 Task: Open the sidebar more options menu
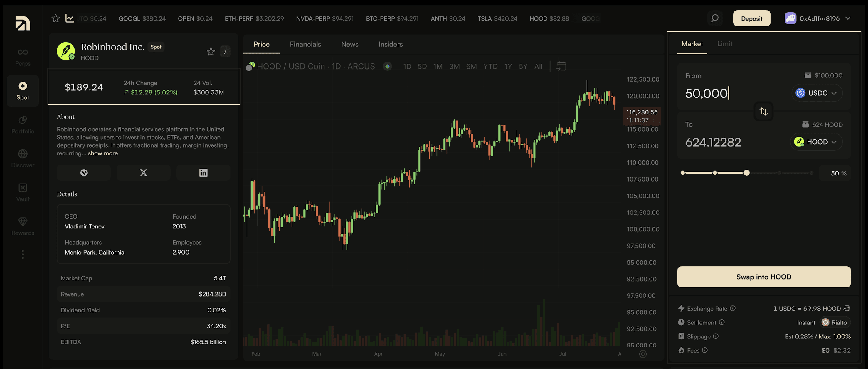click(23, 254)
